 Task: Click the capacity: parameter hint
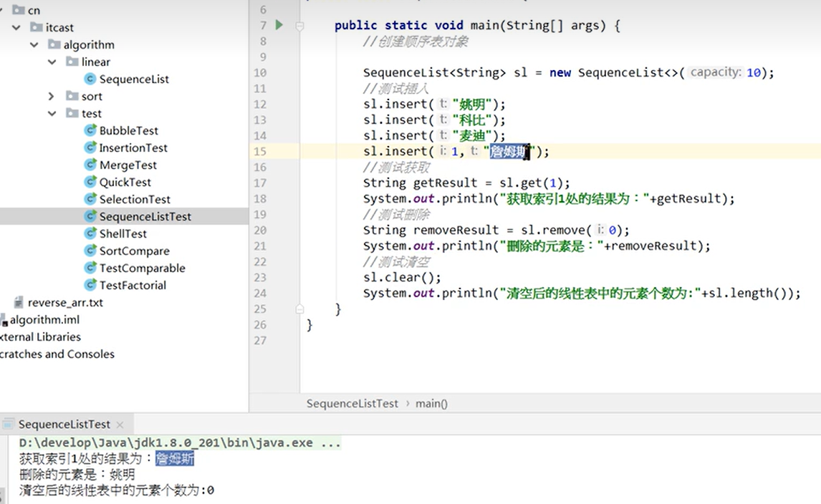pyautogui.click(x=716, y=72)
